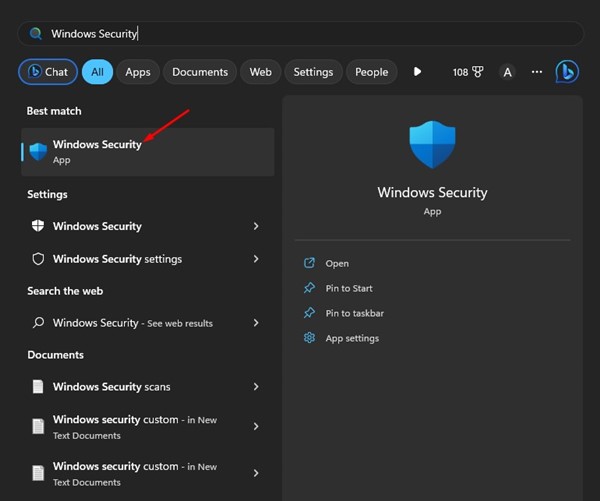
Task: Click the account avatar labeled A
Action: tap(507, 72)
